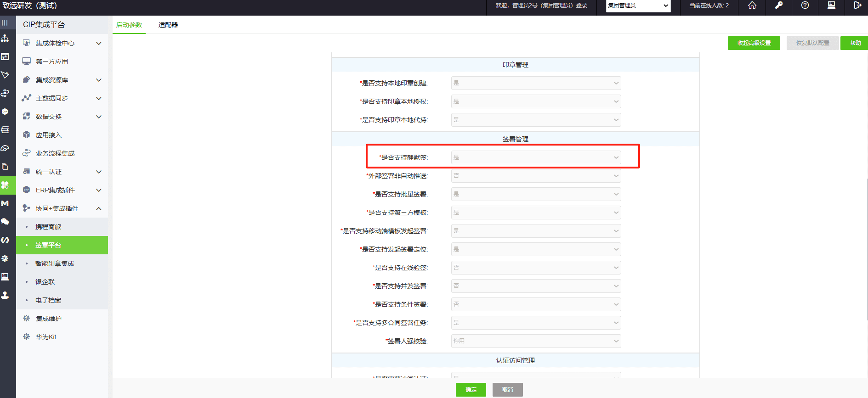
Task: Open the hexagon CAP icon in left strip
Action: tap(5, 112)
